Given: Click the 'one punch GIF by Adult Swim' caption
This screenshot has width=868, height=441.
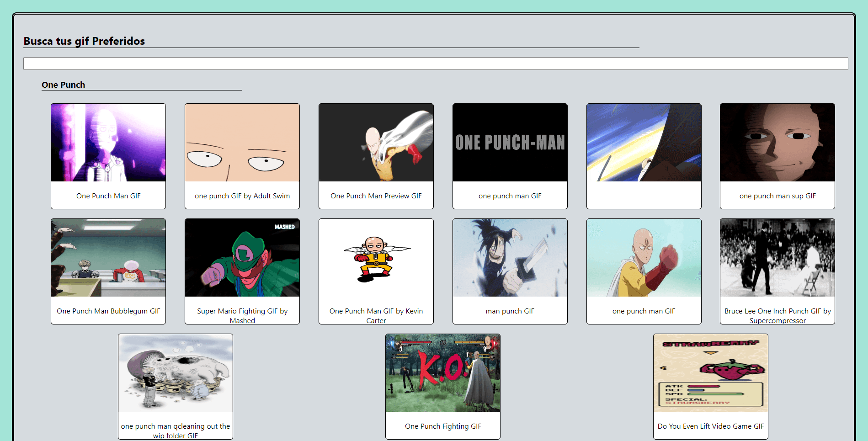Looking at the screenshot, I should (242, 196).
